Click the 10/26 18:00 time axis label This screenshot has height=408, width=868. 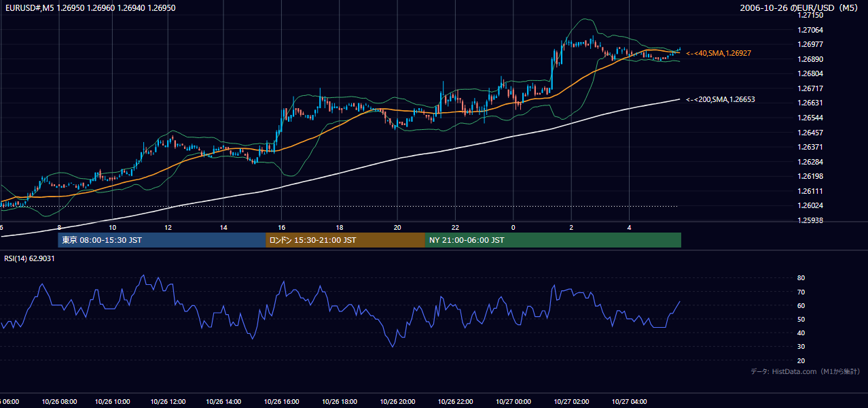tap(339, 402)
